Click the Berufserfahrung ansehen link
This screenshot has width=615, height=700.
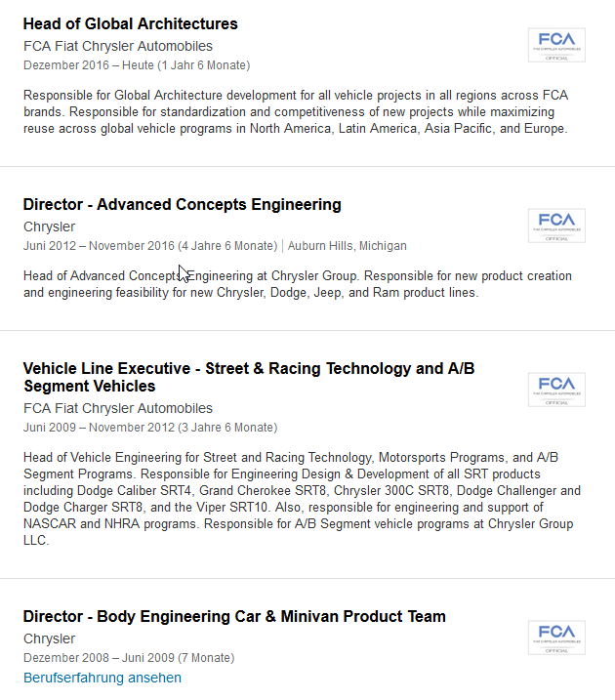(x=102, y=678)
